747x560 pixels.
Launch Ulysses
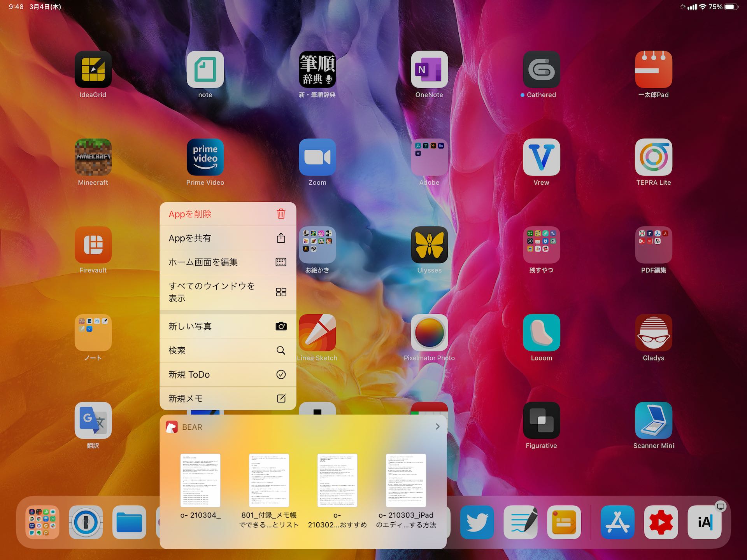click(429, 245)
